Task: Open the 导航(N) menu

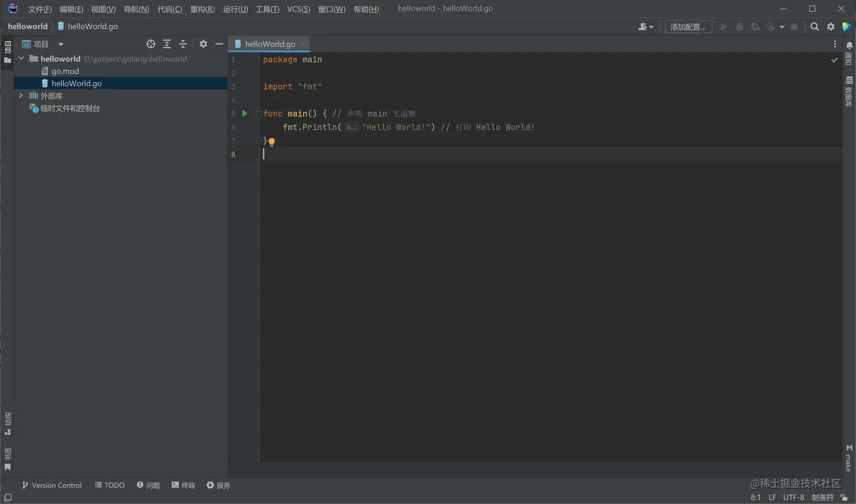Action: click(136, 9)
